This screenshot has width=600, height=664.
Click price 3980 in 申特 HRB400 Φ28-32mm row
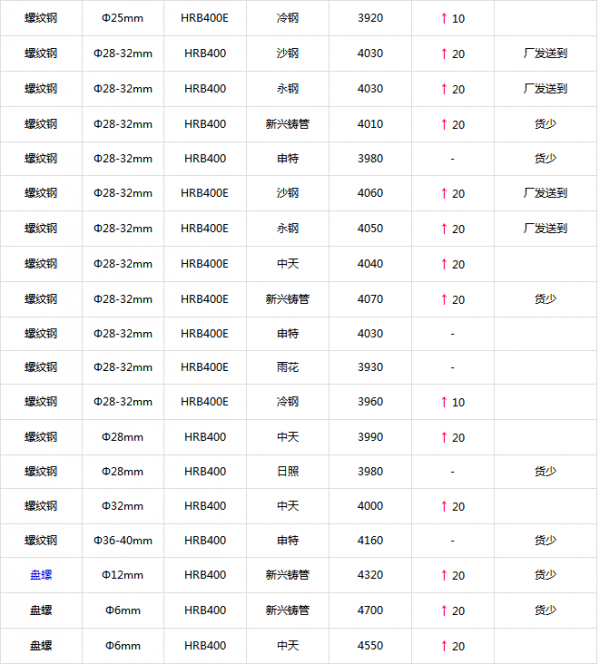370,158
